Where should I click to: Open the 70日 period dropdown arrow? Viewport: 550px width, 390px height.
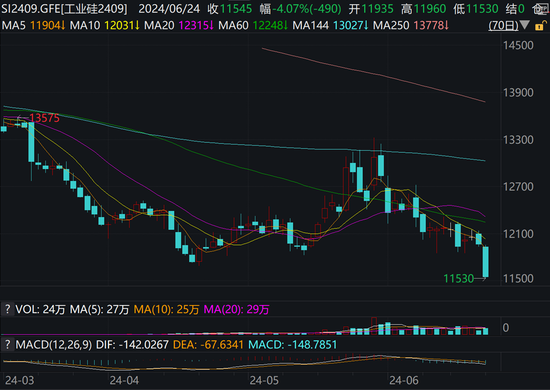point(525,25)
